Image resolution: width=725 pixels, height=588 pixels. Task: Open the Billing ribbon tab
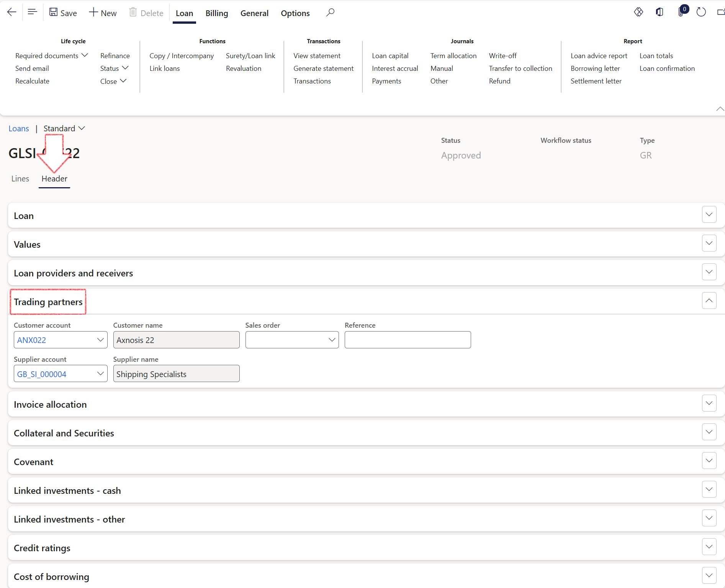(217, 13)
